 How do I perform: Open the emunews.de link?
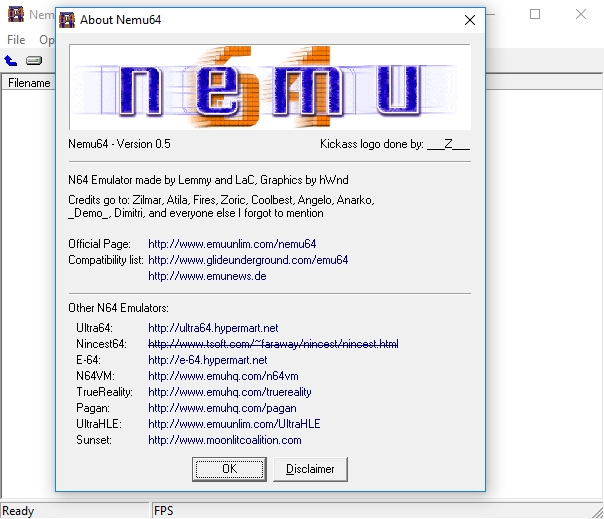tap(207, 276)
